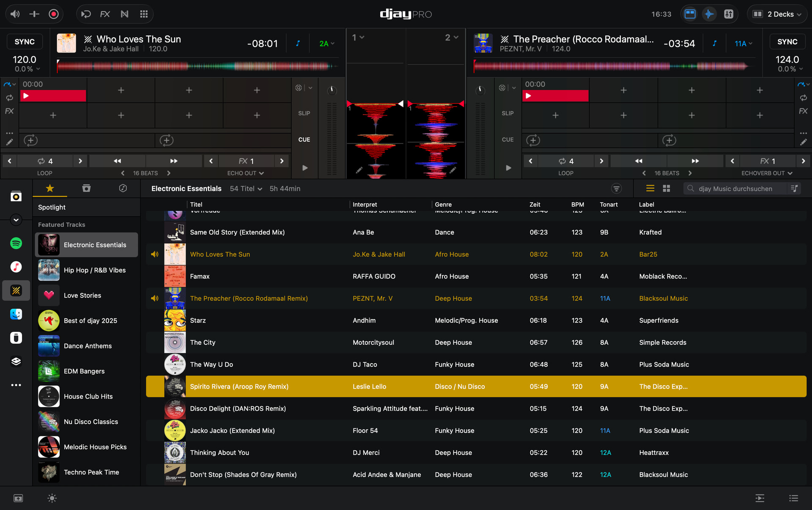Open the track filter options icon

pos(616,188)
